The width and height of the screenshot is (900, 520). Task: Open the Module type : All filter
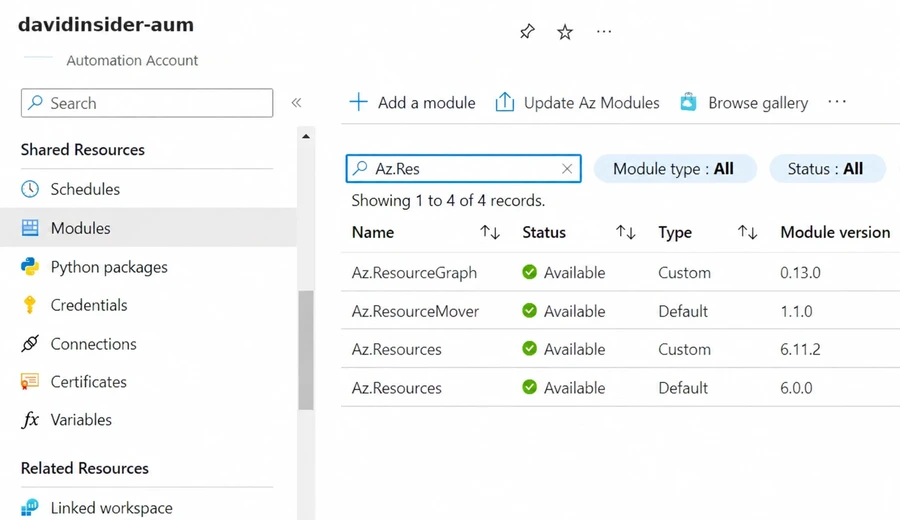(674, 169)
